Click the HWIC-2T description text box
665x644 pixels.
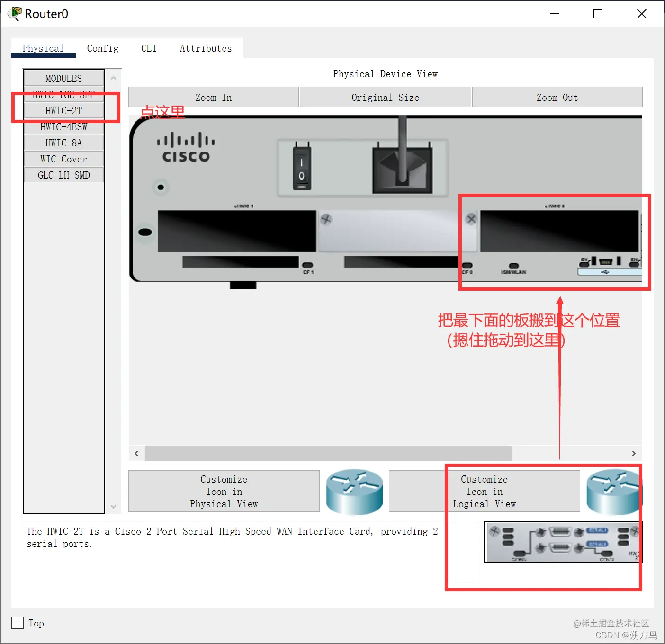tap(250, 552)
